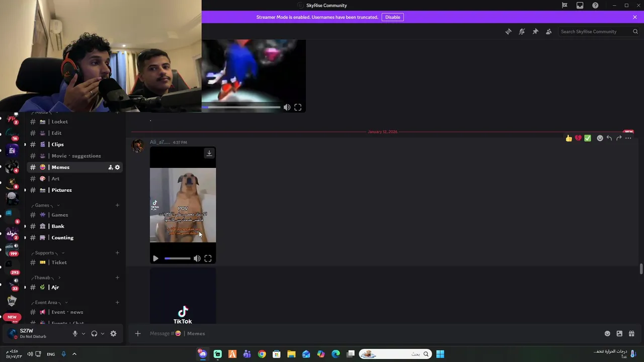
Task: React with green check mark emoji
Action: (588, 138)
